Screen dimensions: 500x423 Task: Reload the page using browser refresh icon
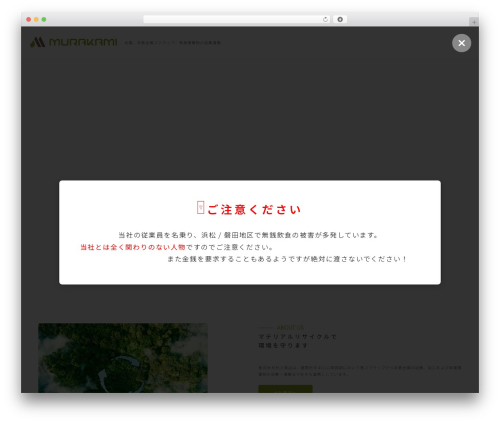click(x=325, y=19)
